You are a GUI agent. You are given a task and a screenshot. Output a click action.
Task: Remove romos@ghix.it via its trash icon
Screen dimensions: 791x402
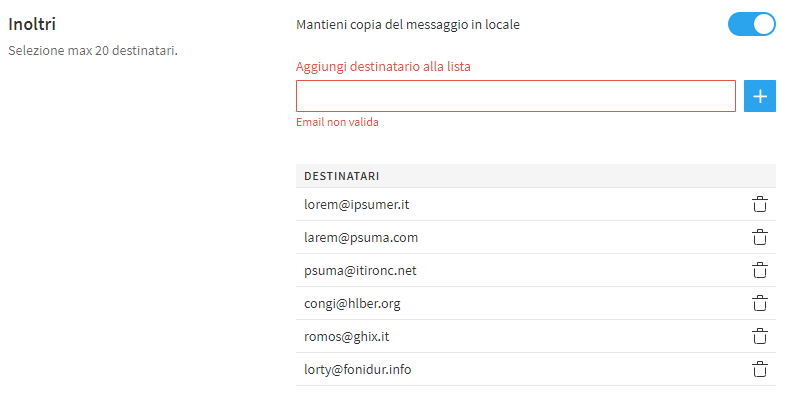[x=760, y=336]
